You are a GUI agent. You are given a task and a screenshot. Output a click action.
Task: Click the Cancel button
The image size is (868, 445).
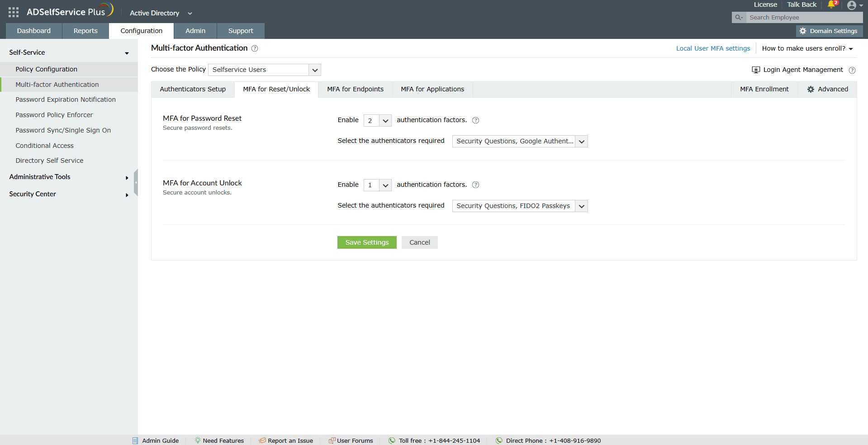(420, 242)
